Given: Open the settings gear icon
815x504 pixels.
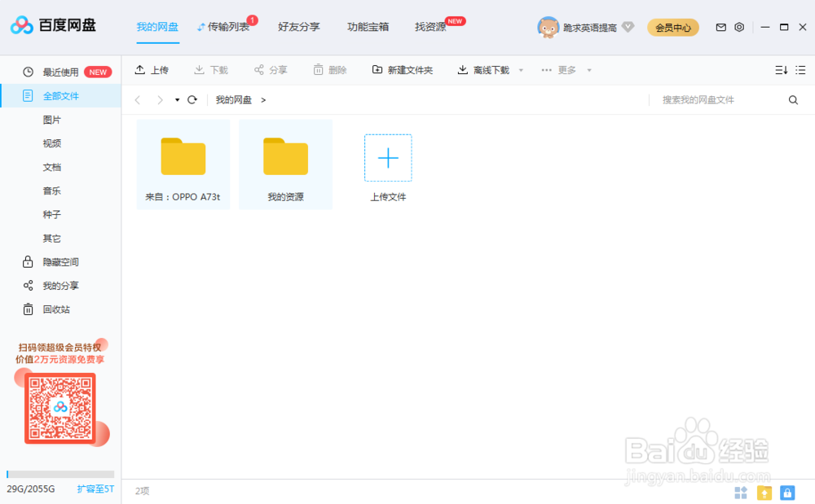Looking at the screenshot, I should pyautogui.click(x=739, y=27).
